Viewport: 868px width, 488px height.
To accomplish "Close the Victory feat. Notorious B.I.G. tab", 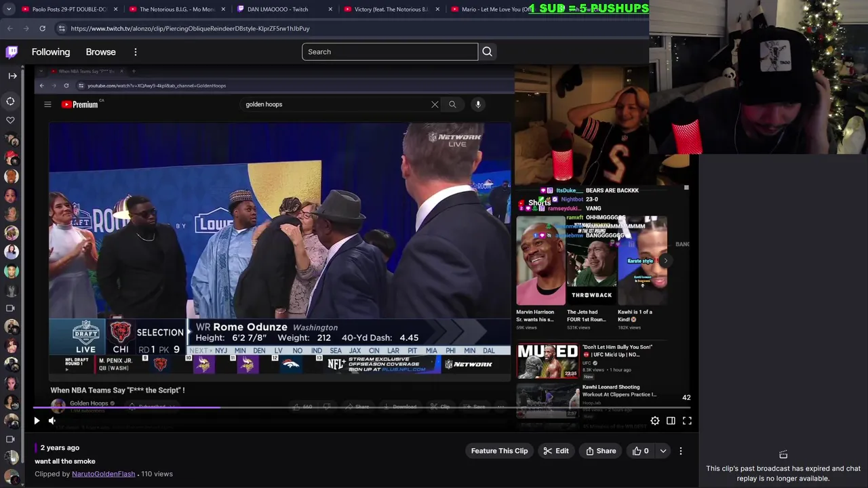I will point(437,9).
